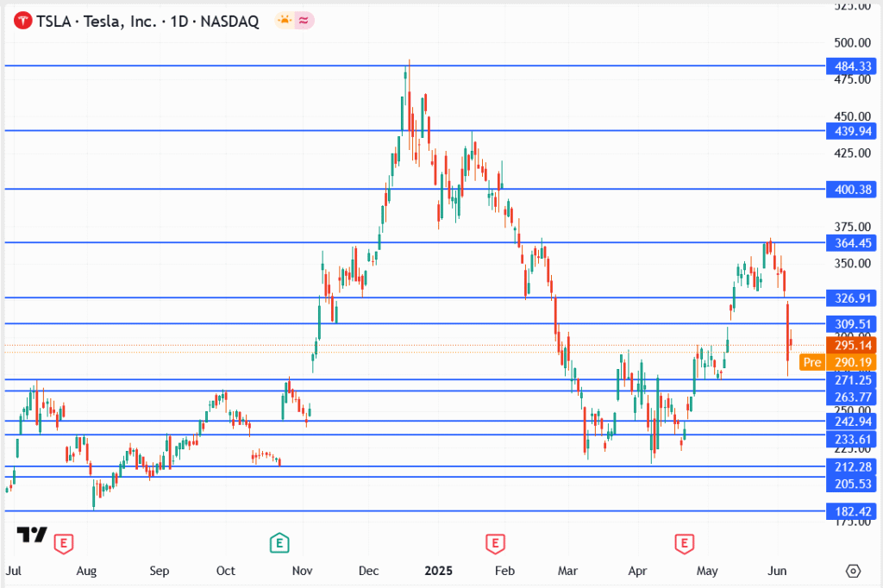Open the red earnings marker before May
The image size is (883, 588).
click(x=684, y=542)
